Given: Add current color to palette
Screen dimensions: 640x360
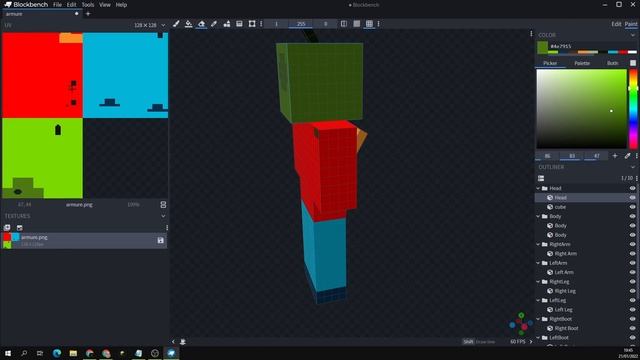Looking at the screenshot, I should pos(615,156).
